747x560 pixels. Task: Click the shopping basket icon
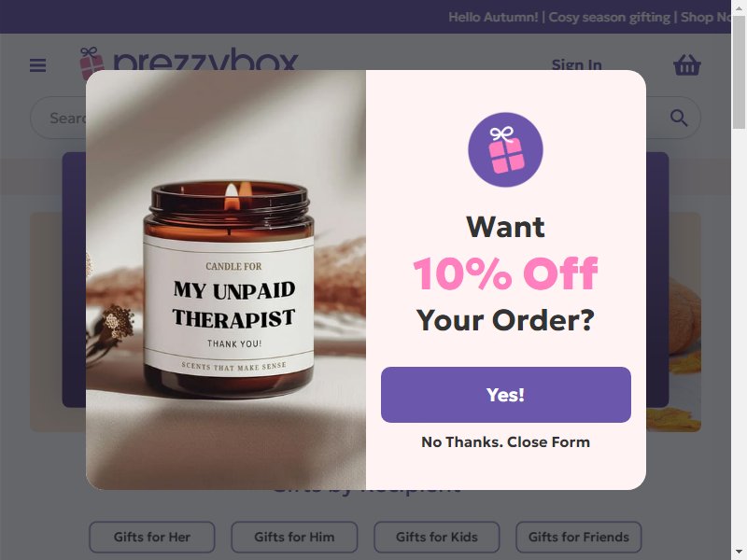(687, 65)
